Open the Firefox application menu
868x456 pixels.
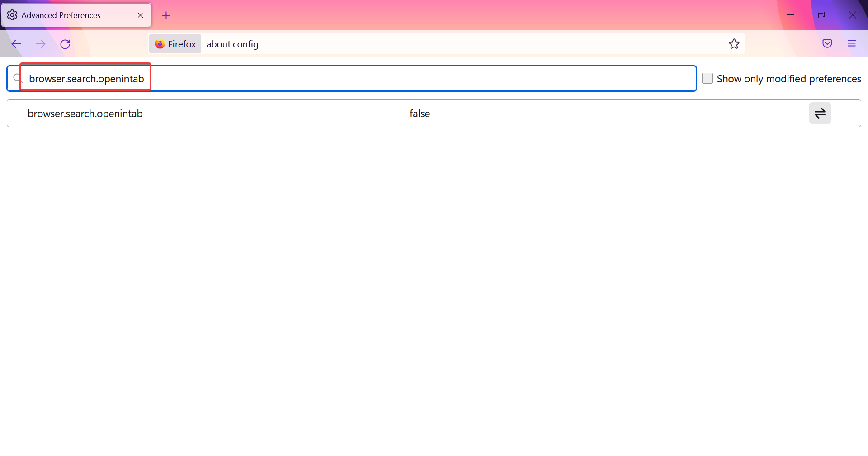tap(852, 43)
